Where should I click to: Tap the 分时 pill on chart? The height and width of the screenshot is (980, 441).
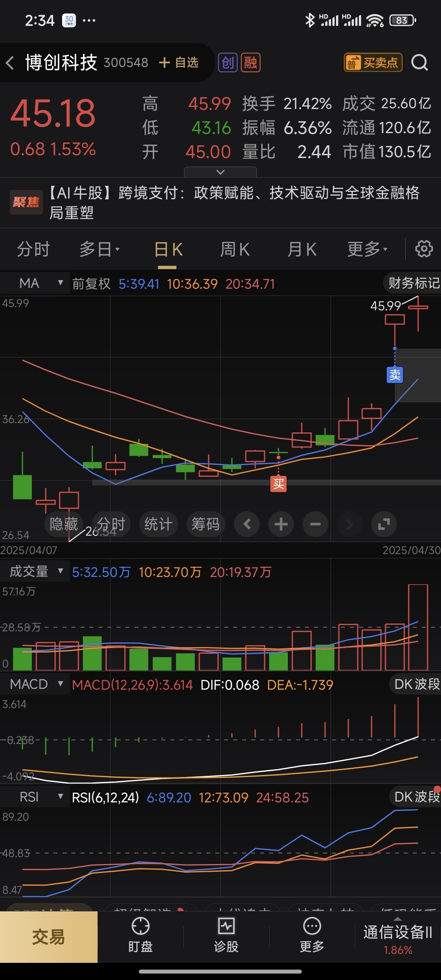(111, 524)
